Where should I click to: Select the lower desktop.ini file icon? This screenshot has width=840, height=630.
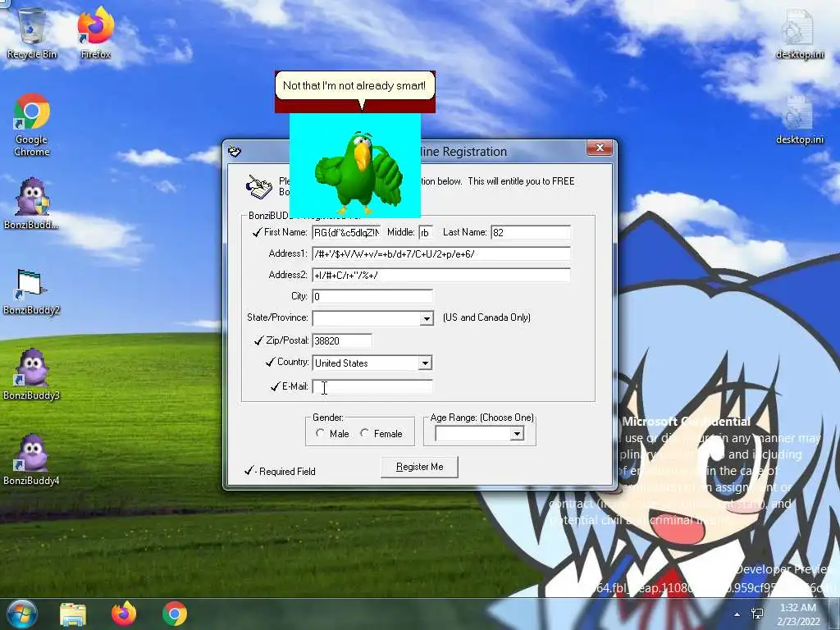800,120
